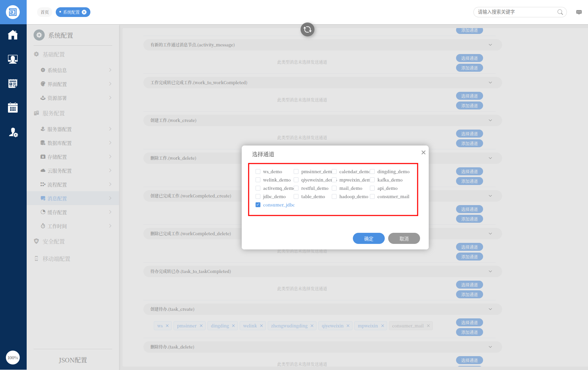
Task: Confirm selection with 确定 button
Action: coord(368,239)
